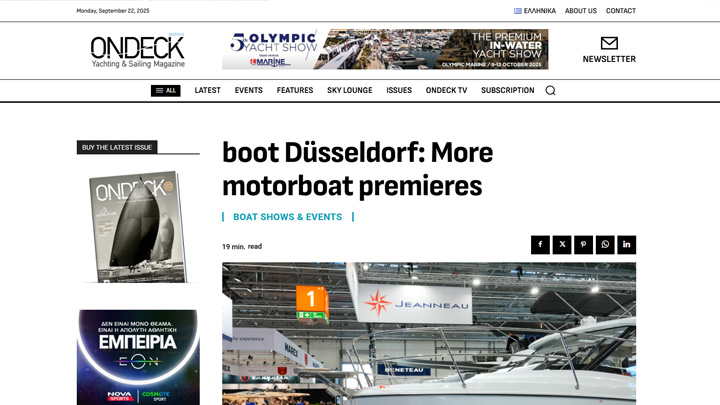Screen dimensions: 720x405
Task: Switch language to ΕΛΛΗΝΙΚΑ
Action: (x=535, y=11)
